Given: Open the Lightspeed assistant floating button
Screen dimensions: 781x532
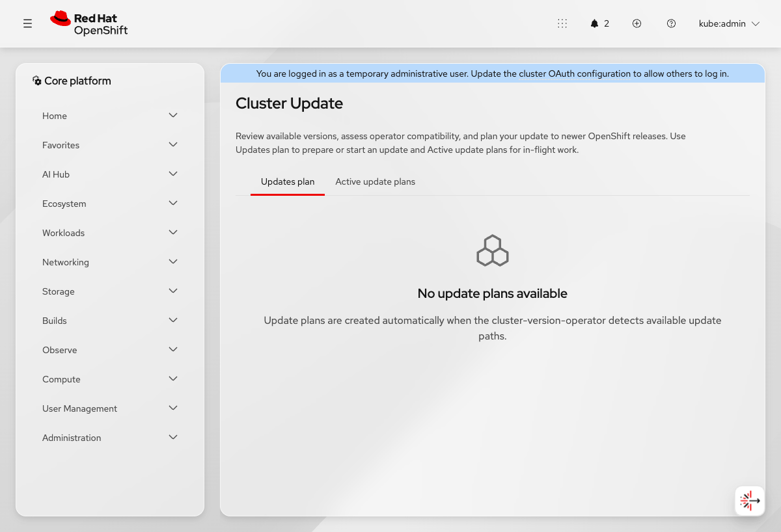Looking at the screenshot, I should pos(750,501).
